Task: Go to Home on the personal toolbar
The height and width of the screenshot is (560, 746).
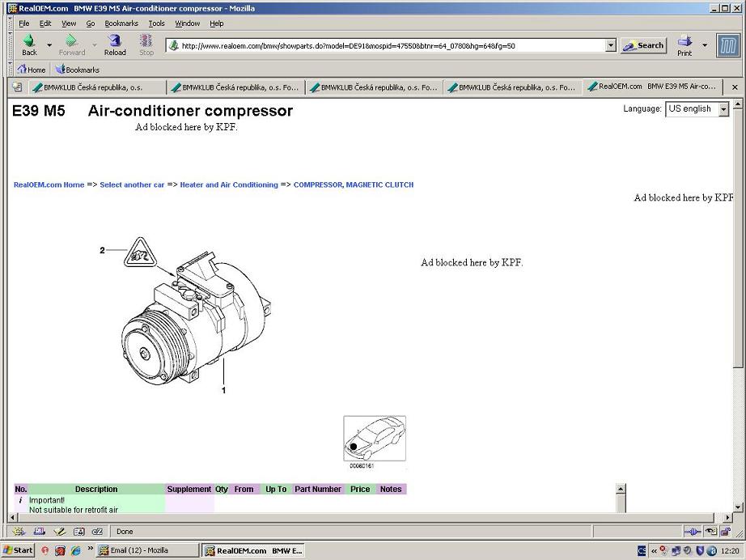Action: click(32, 70)
